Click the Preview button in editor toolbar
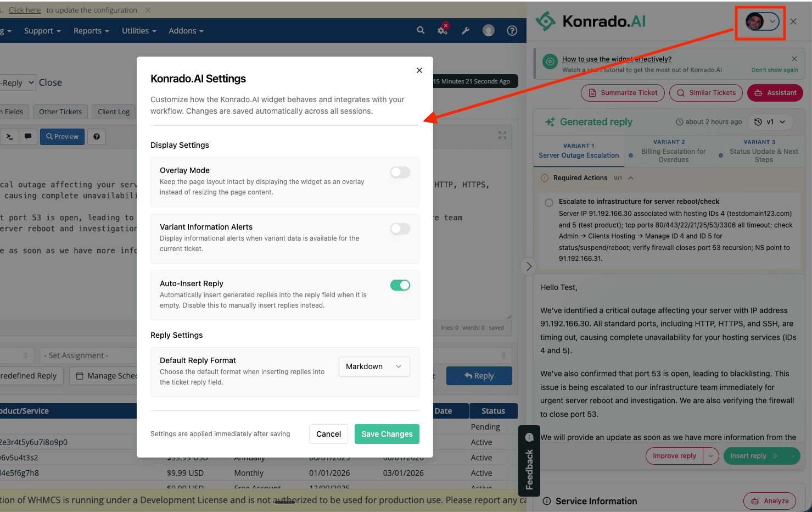 click(62, 137)
